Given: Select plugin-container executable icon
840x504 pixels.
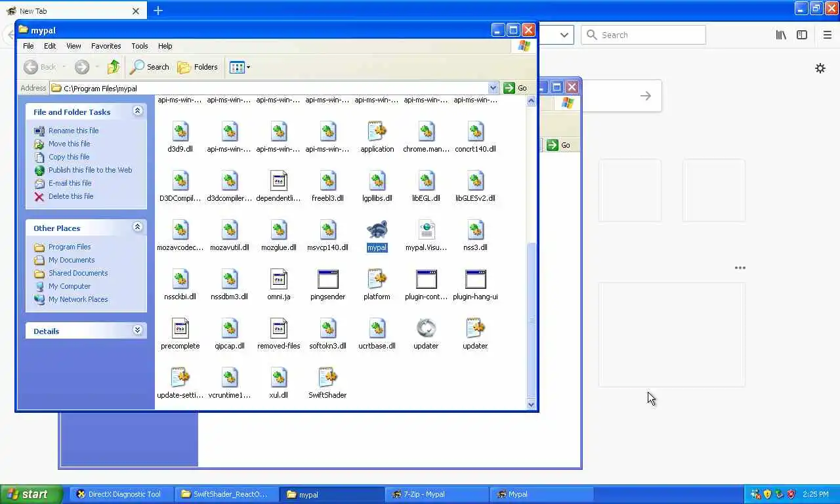Looking at the screenshot, I should tap(427, 279).
